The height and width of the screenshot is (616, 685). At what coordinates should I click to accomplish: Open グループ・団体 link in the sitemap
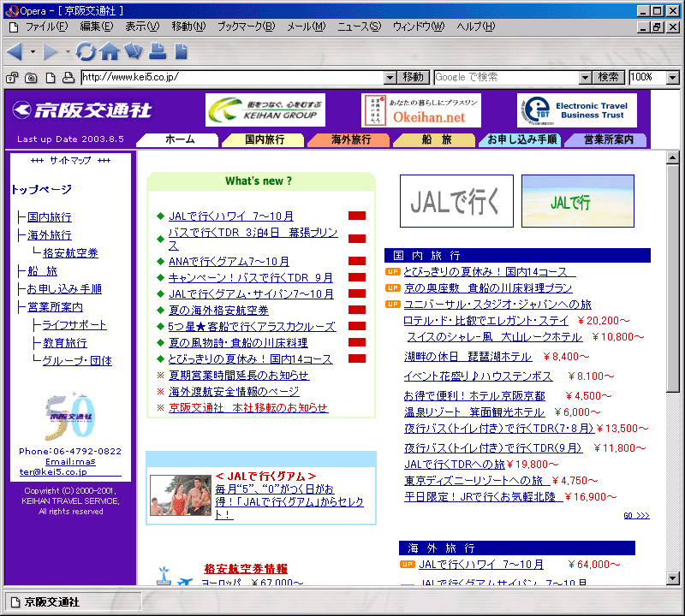(x=77, y=361)
